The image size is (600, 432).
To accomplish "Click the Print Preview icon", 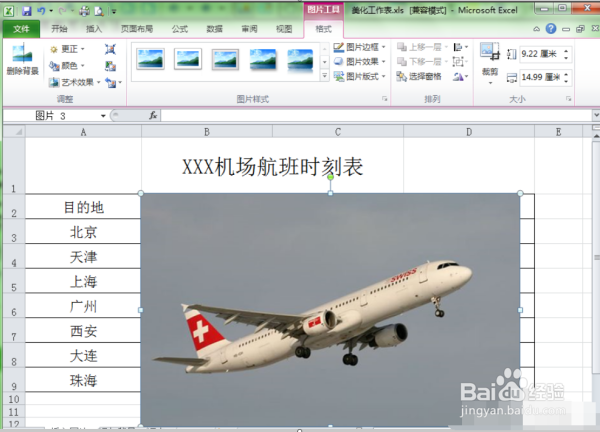I will (99, 11).
